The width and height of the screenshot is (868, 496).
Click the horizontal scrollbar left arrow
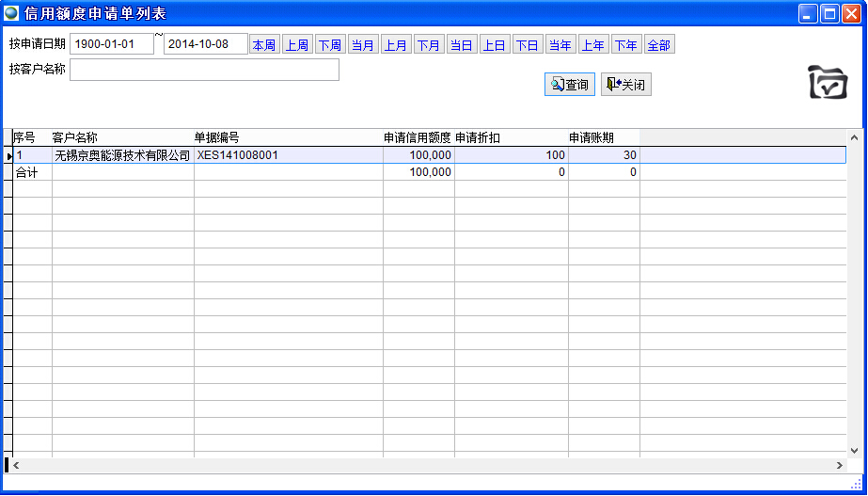[x=16, y=465]
